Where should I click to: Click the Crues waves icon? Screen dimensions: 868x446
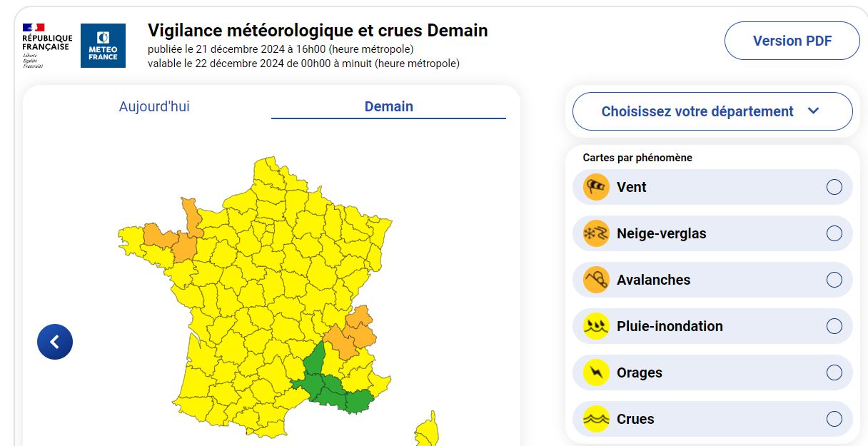[x=596, y=419]
